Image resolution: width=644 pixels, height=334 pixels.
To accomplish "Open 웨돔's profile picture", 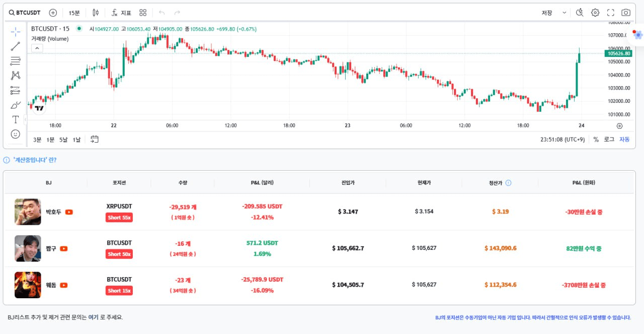I will click(x=28, y=285).
